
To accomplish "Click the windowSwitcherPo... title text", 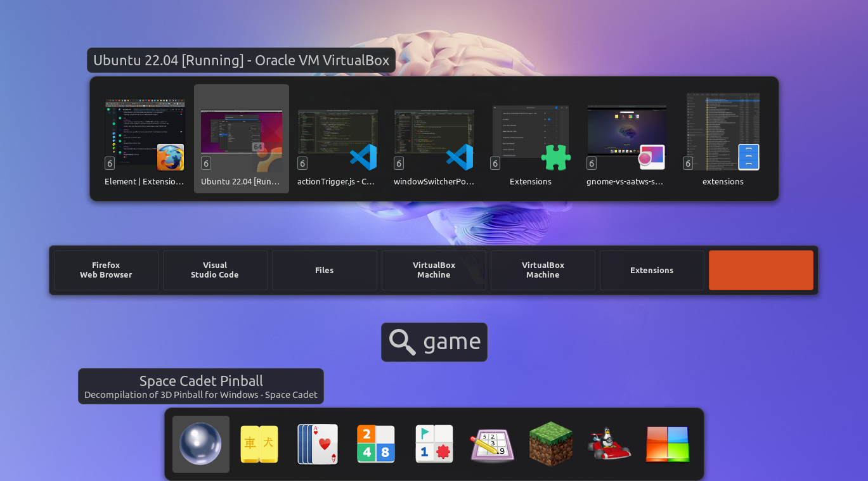I will tap(434, 181).
